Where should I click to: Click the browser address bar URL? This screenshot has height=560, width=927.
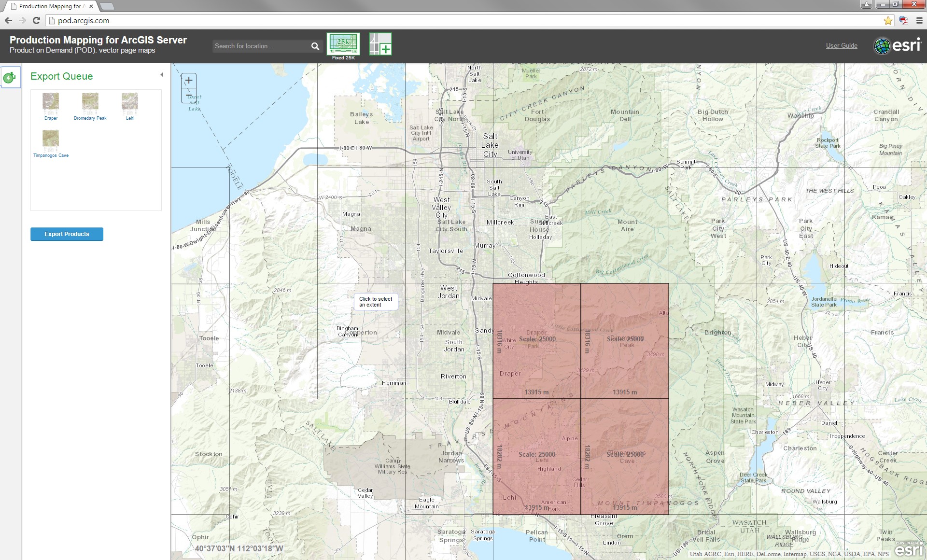coord(84,21)
